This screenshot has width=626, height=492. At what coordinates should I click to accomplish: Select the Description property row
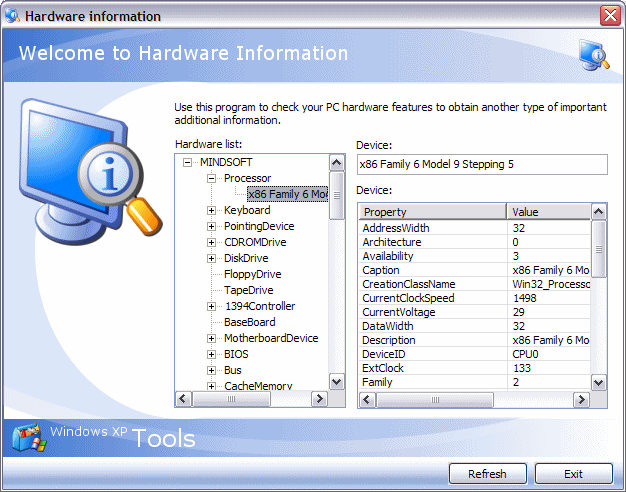475,340
